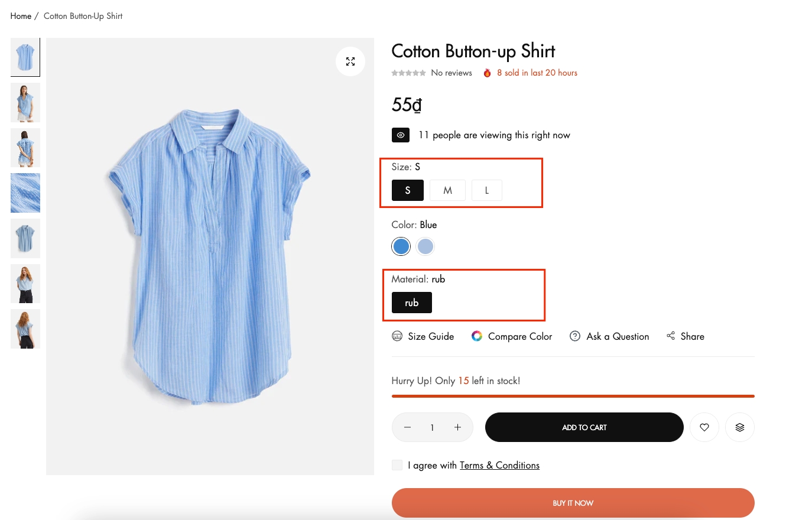Add shirt to wishlist heart icon
Viewport: 812px width, 520px height.
tap(704, 427)
